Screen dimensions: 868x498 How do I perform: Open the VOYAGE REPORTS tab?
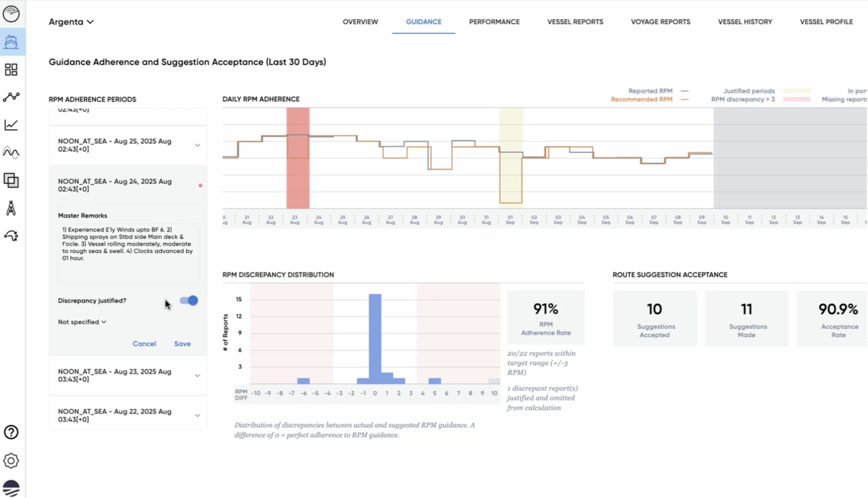660,22
